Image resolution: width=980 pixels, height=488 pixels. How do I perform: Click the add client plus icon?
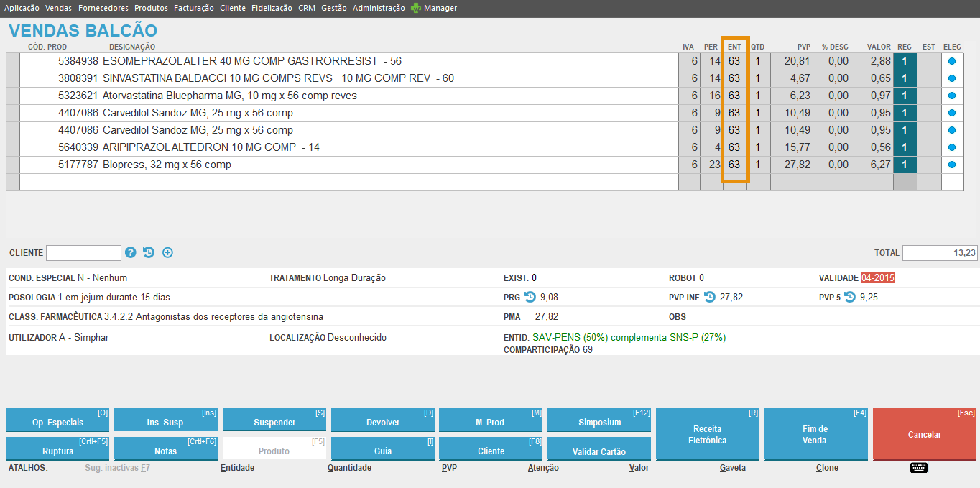click(x=167, y=252)
